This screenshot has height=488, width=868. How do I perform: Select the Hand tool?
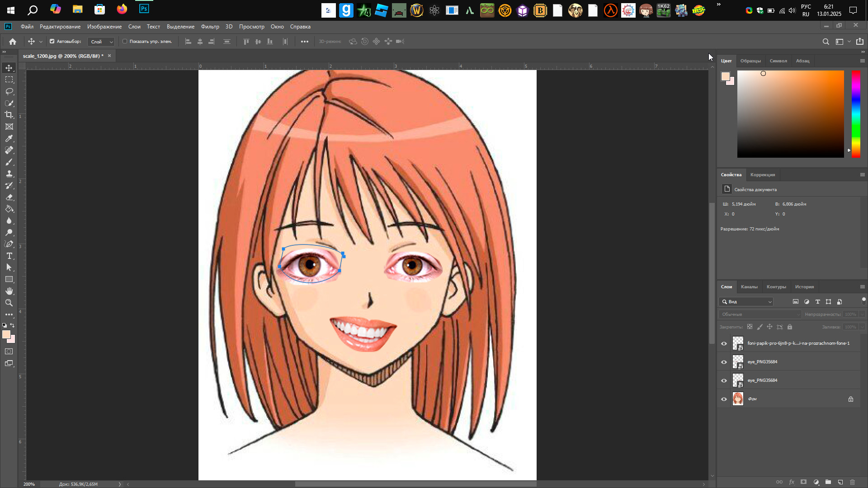[x=9, y=291]
